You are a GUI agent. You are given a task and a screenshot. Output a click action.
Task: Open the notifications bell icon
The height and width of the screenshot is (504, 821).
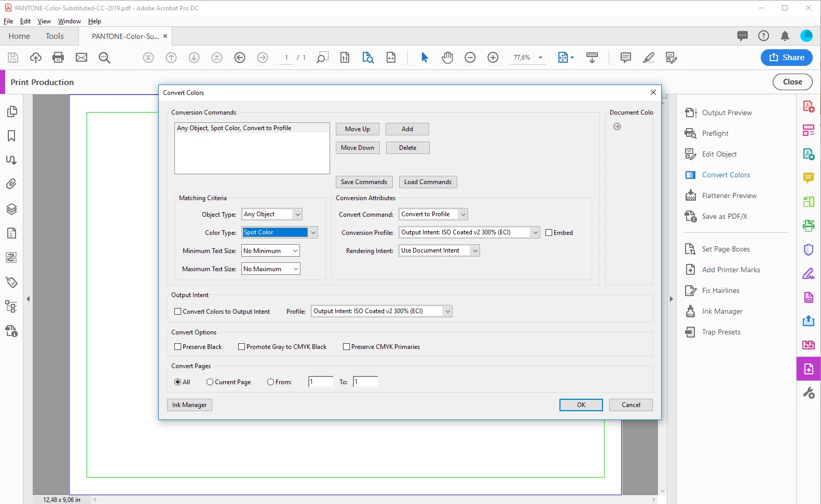(785, 36)
